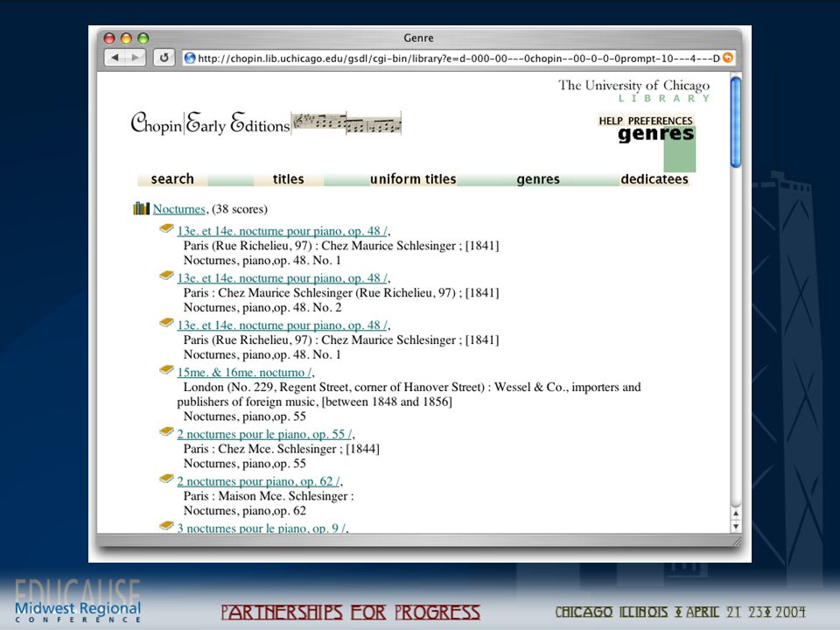Open the Nocturnes genre link
This screenshot has width=840, height=630.
(x=178, y=209)
